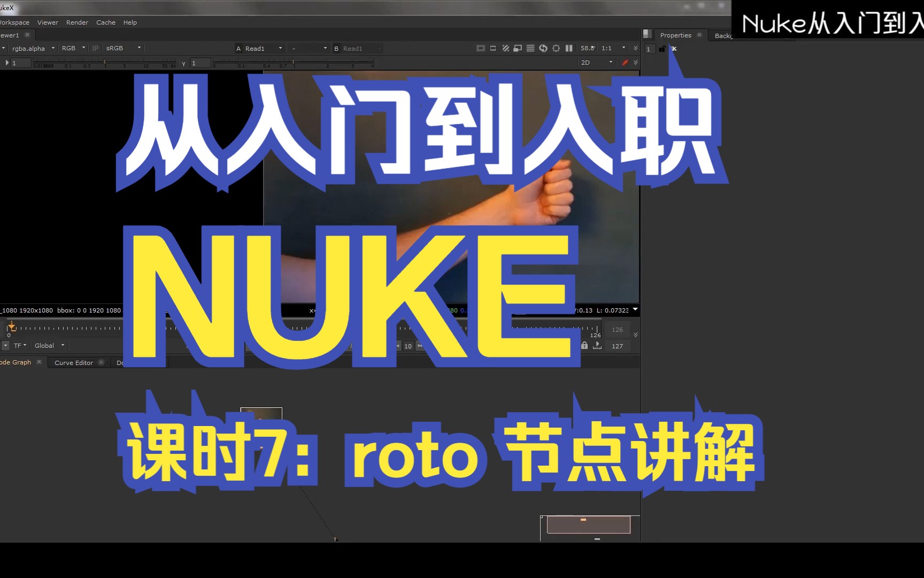
Task: Expand hidden viewer tools with upper double chevron
Action: pyautogui.click(x=636, y=48)
